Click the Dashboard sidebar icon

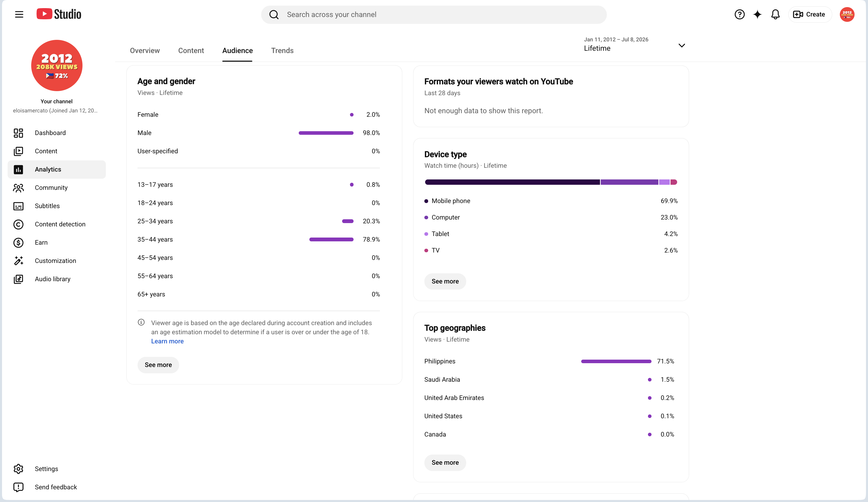pos(18,133)
